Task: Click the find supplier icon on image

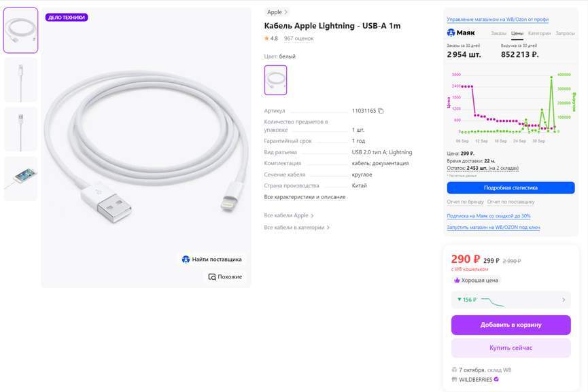Action: [x=186, y=260]
